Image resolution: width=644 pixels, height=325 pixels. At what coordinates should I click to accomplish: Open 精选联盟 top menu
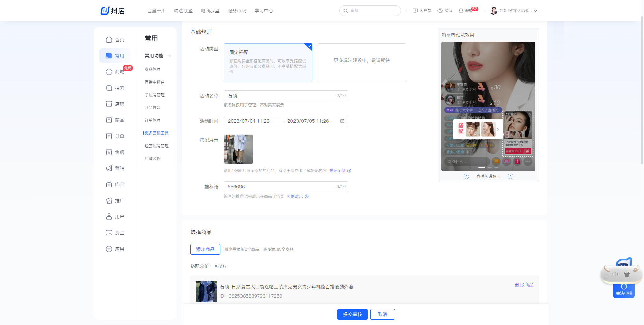pos(183,11)
